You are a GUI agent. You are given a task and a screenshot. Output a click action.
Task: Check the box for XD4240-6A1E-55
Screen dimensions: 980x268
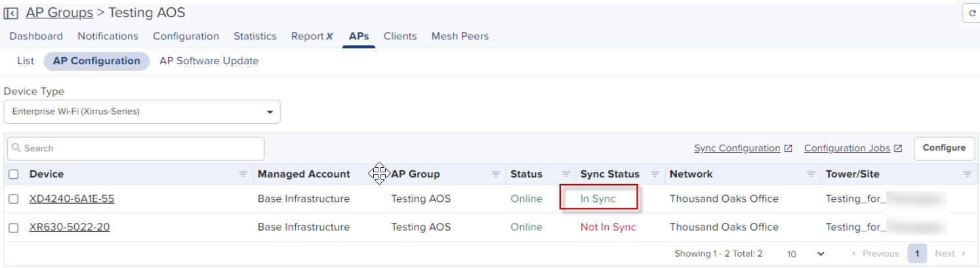point(14,199)
